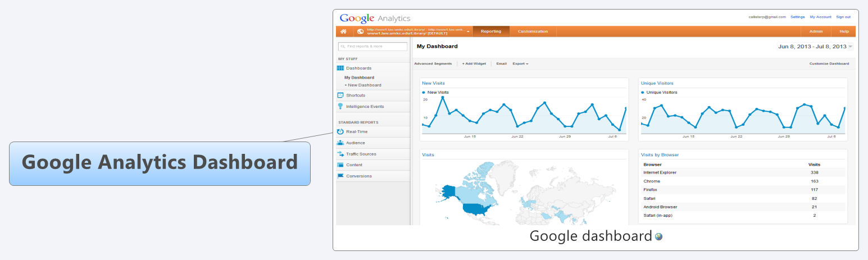This screenshot has height=260, width=868.
Task: Open the Help tab
Action: (844, 31)
